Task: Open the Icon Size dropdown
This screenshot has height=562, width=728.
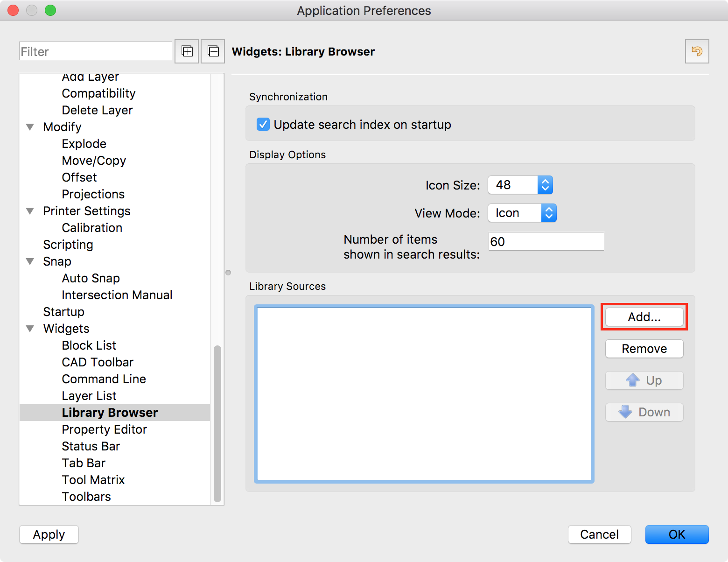Action: pyautogui.click(x=520, y=185)
